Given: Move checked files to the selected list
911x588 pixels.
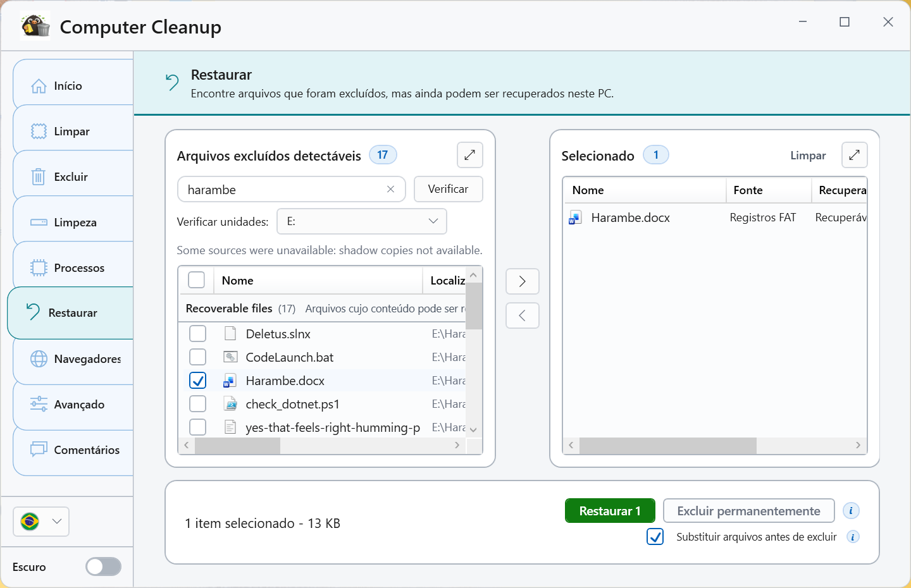Looking at the screenshot, I should [522, 281].
